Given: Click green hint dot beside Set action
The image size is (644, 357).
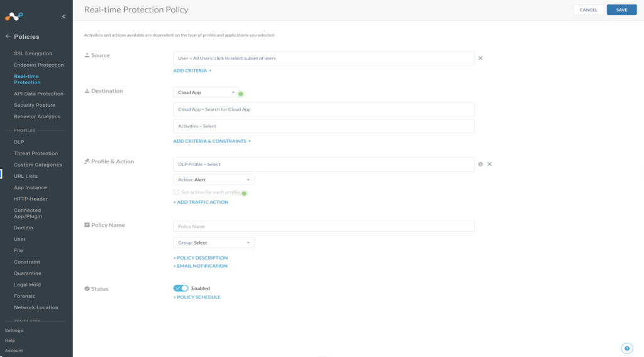Looking at the screenshot, I should 244,194.
